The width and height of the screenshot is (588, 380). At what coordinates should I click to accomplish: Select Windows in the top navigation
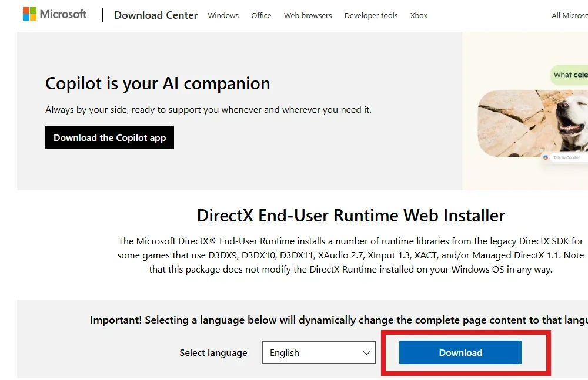point(223,16)
